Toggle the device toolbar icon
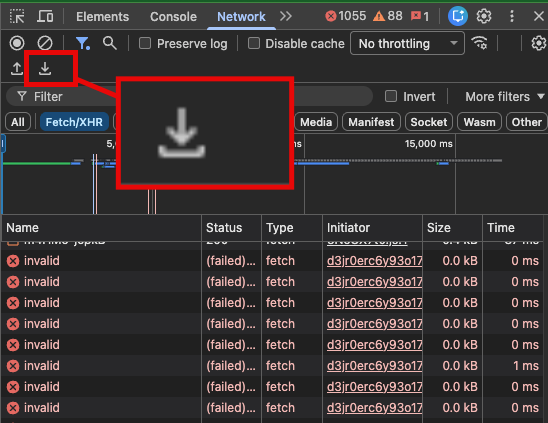The image size is (548, 423). (x=45, y=16)
